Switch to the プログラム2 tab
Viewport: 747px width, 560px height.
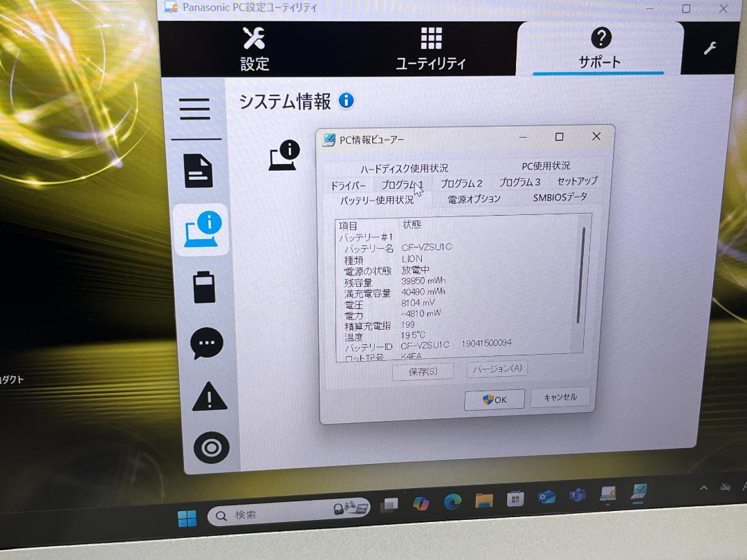tap(461, 183)
